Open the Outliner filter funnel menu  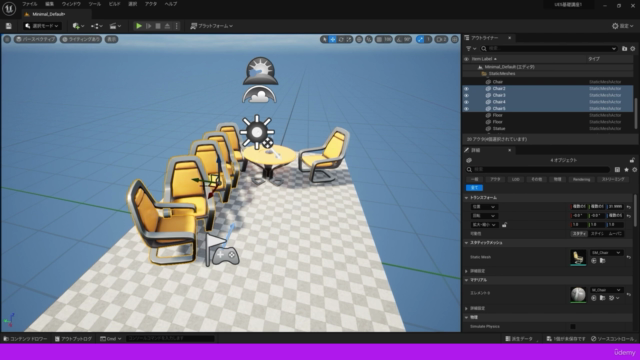click(x=471, y=49)
